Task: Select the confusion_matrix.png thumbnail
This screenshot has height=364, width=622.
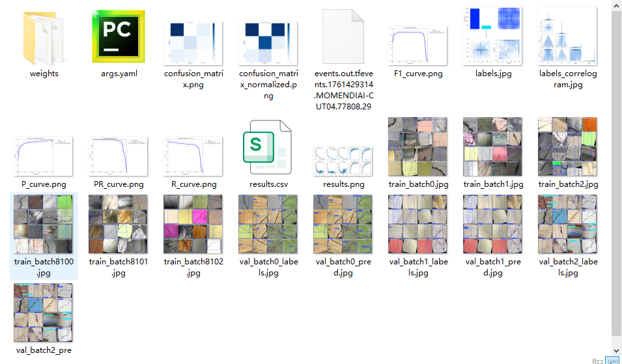Action: tap(193, 43)
